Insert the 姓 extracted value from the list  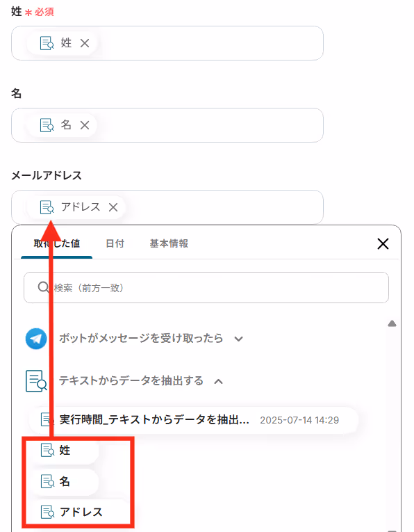pos(65,450)
